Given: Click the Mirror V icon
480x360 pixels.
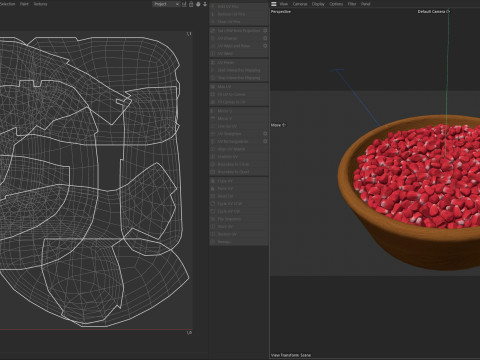Looking at the screenshot, I should coord(213,118).
